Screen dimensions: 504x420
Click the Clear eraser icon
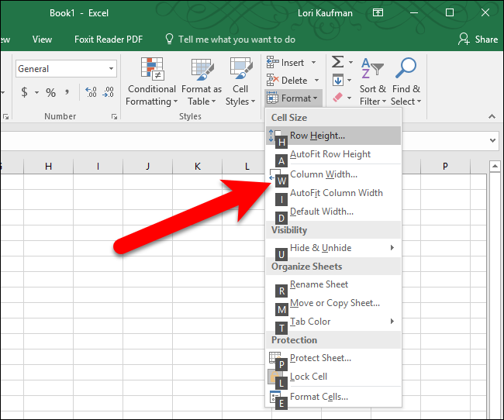tap(337, 98)
